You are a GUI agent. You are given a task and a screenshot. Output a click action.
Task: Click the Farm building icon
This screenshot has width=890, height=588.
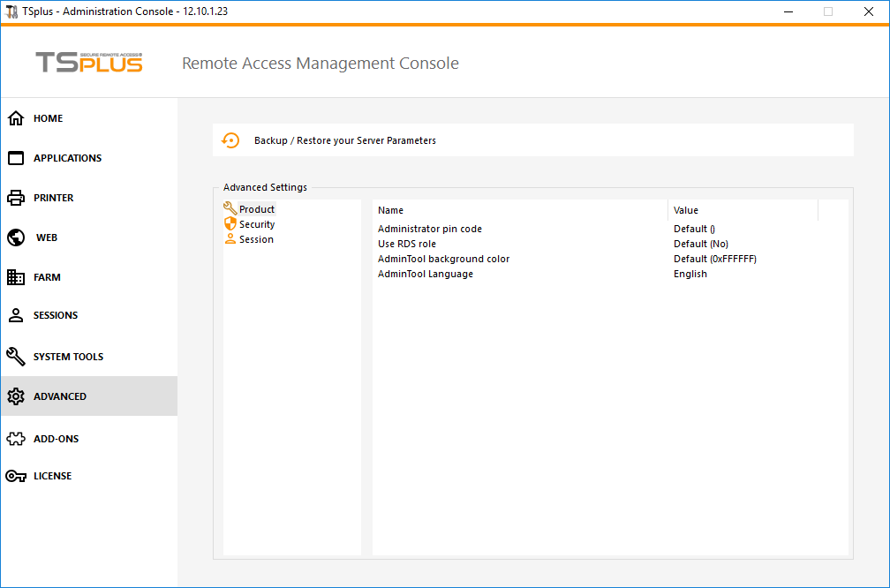click(x=16, y=277)
